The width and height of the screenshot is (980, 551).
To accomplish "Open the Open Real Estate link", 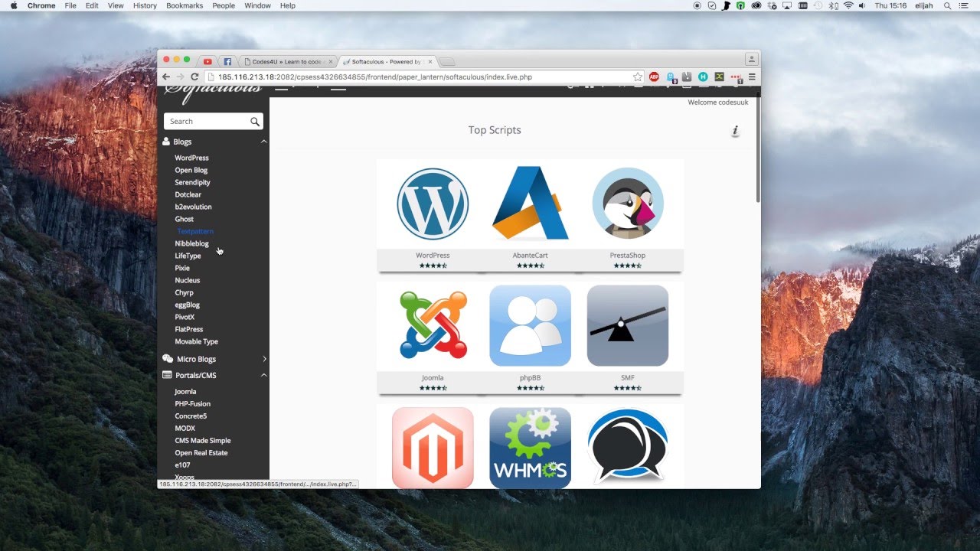I will pos(201,452).
